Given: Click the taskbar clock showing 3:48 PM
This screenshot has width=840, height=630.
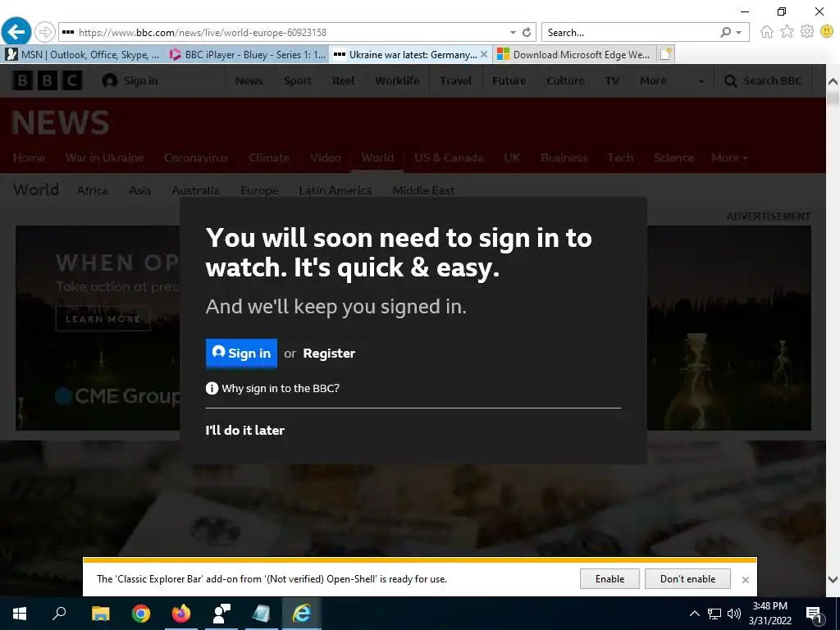Looking at the screenshot, I should click(769, 614).
